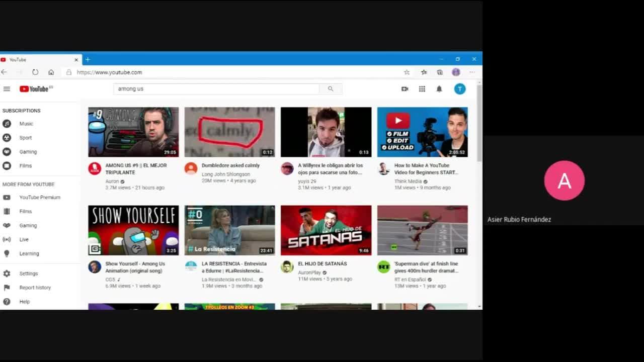Click the browser profile avatar icon

pyautogui.click(x=456, y=72)
